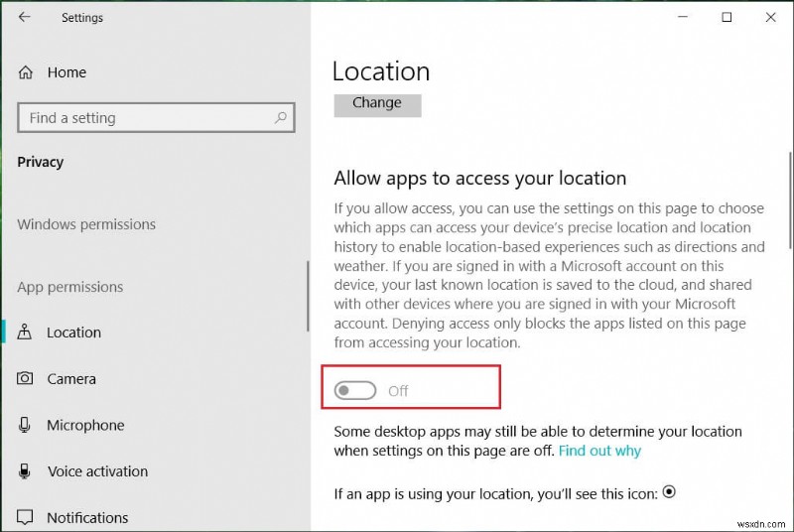The width and height of the screenshot is (794, 532).
Task: Toggle location access switch on
Action: point(355,390)
